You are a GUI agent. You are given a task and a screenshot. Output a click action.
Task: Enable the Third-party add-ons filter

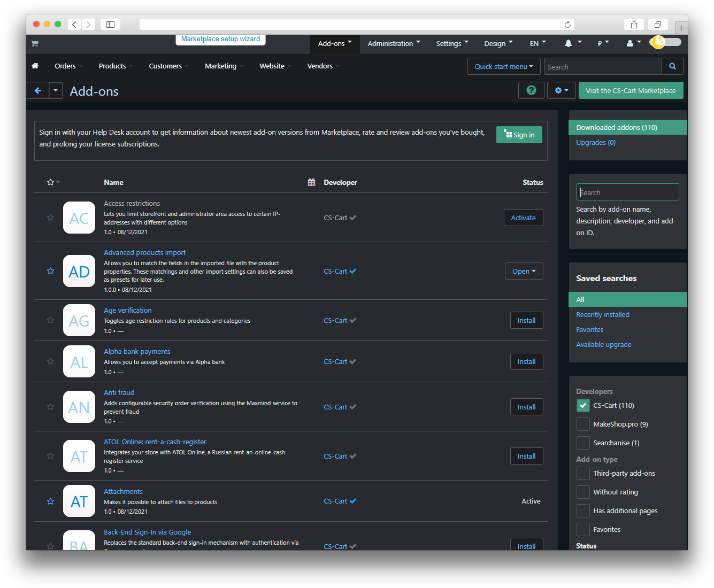pyautogui.click(x=583, y=474)
